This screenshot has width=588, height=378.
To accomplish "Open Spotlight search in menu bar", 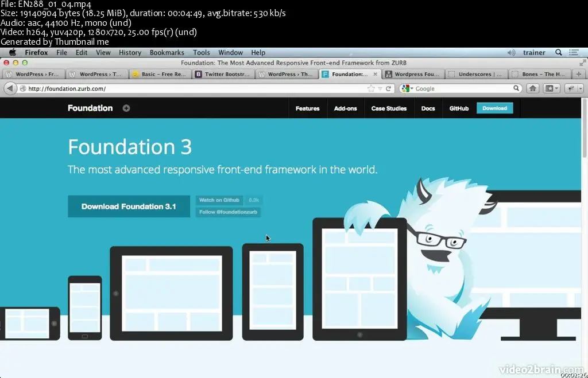I will point(558,52).
